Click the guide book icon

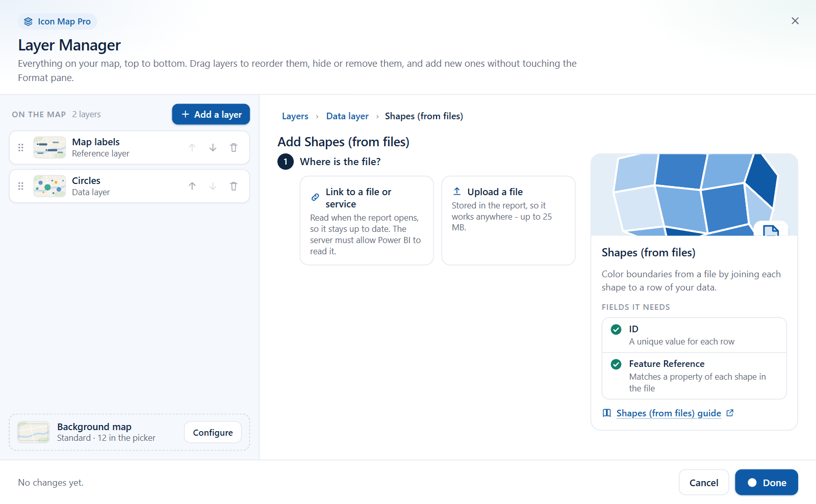pos(606,413)
